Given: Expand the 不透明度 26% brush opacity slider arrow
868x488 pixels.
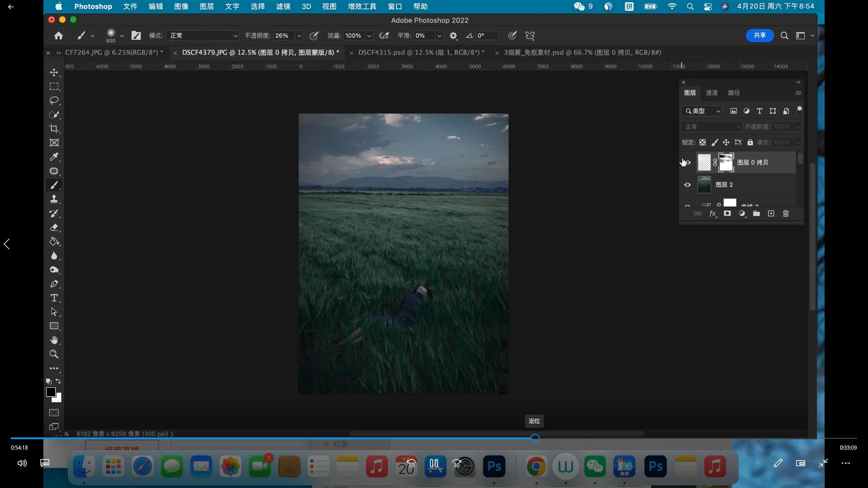Looking at the screenshot, I should (x=299, y=36).
